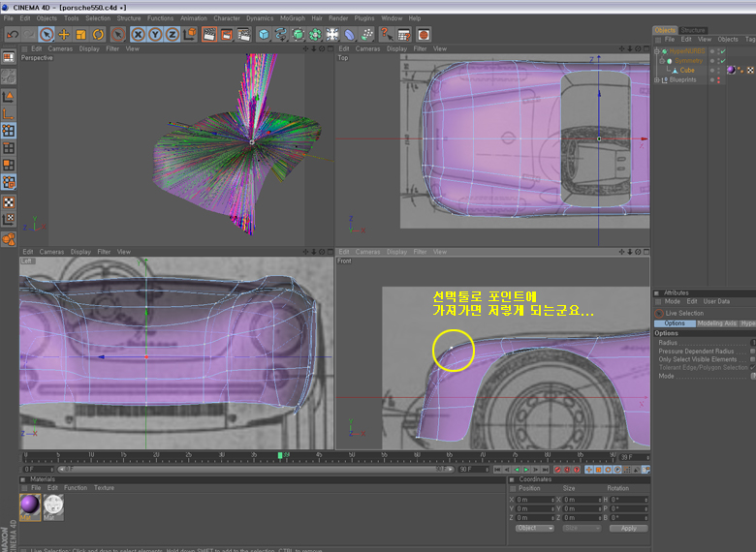Open the Structure menu in menu bar
This screenshot has width=756, height=552.
click(129, 18)
